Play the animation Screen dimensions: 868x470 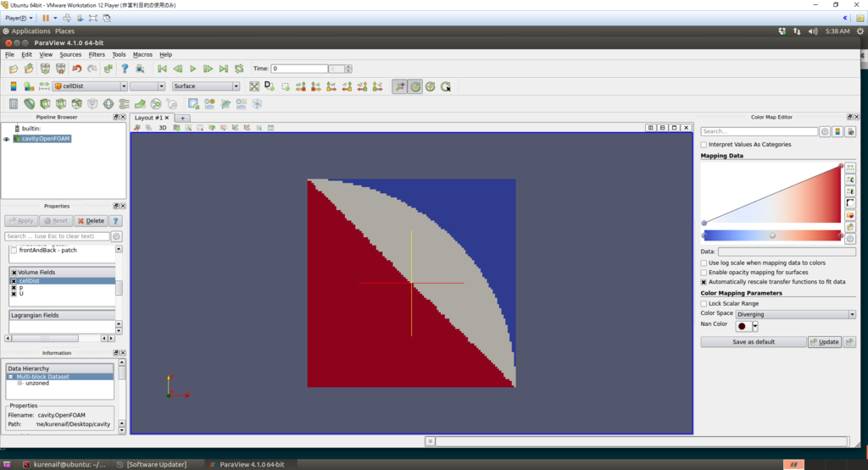click(192, 69)
